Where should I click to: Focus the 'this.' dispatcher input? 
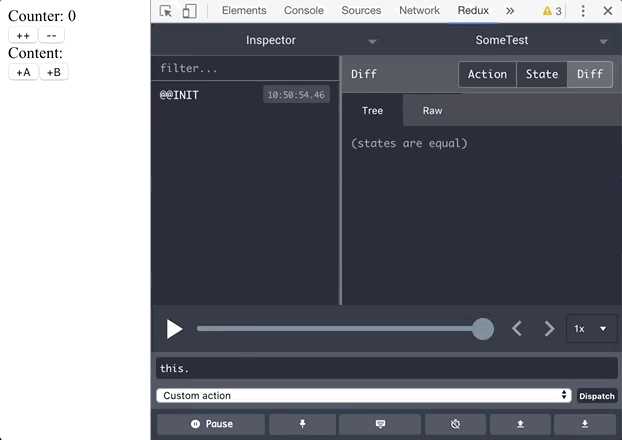(387, 368)
